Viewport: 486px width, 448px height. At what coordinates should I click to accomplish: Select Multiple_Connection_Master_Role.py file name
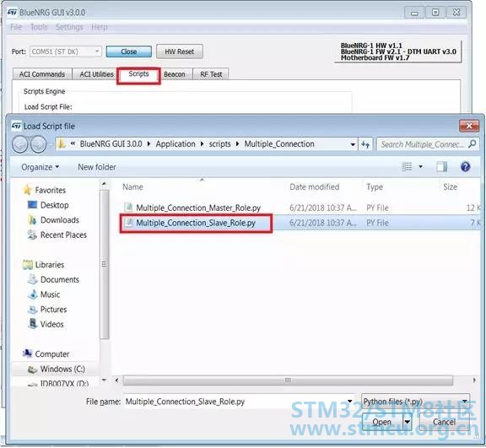[198, 208]
